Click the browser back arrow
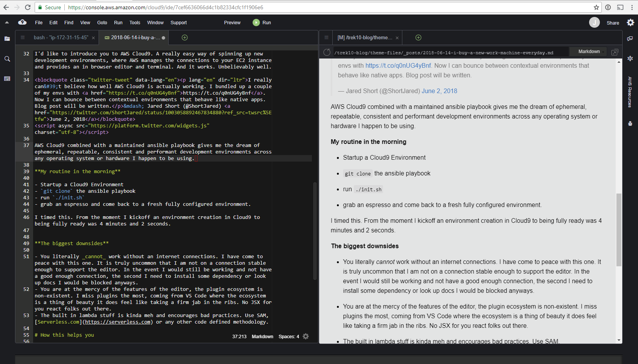The height and width of the screenshot is (364, 638). click(6, 7)
